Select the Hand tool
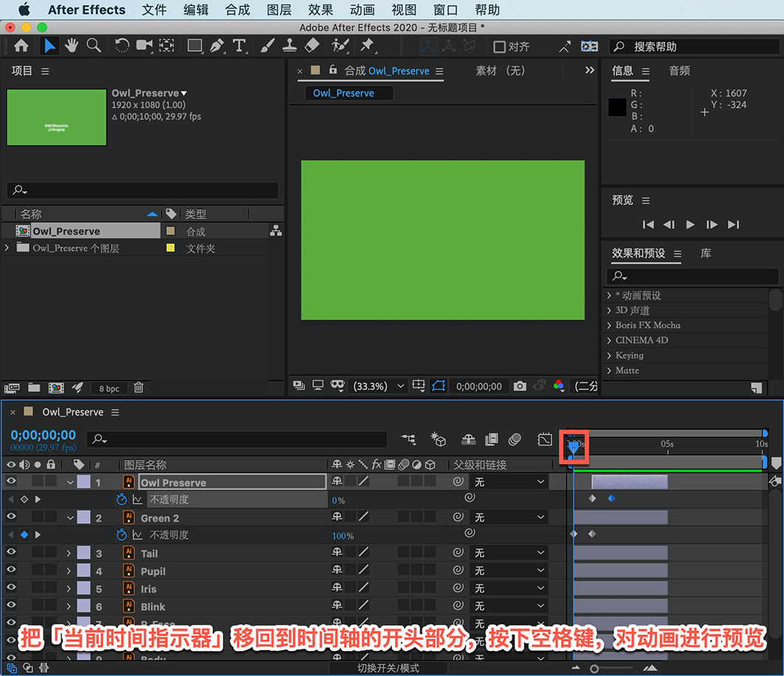The image size is (784, 676). 72,46
